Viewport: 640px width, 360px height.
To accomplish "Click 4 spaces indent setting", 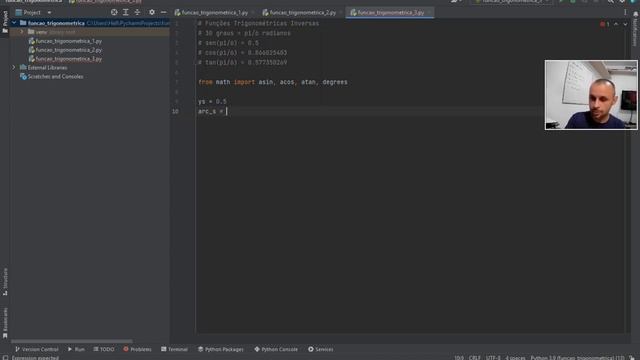I will point(516,358).
